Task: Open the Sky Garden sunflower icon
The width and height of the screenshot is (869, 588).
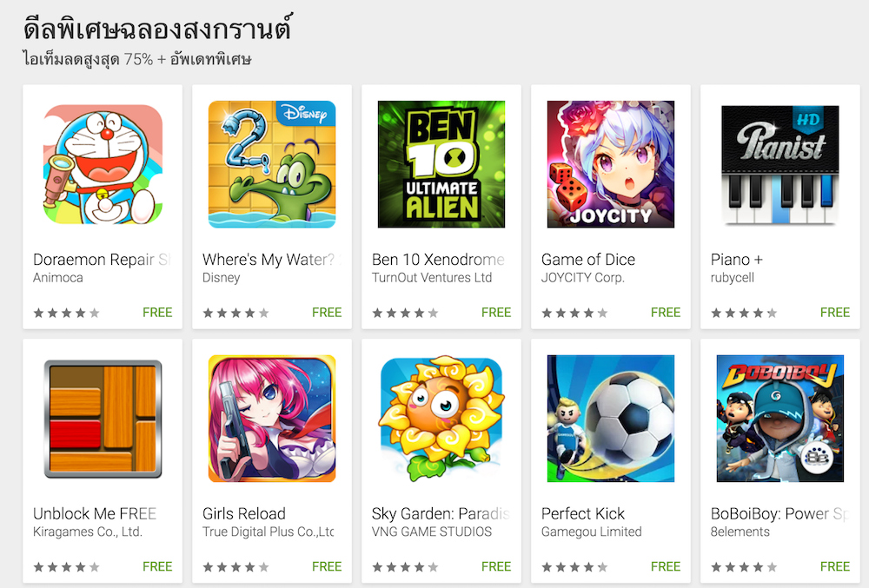Action: (441, 419)
